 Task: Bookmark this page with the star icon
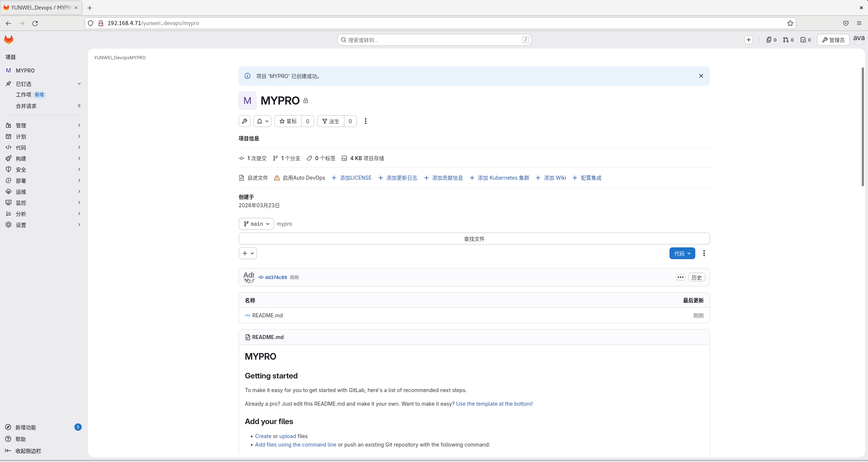(790, 23)
